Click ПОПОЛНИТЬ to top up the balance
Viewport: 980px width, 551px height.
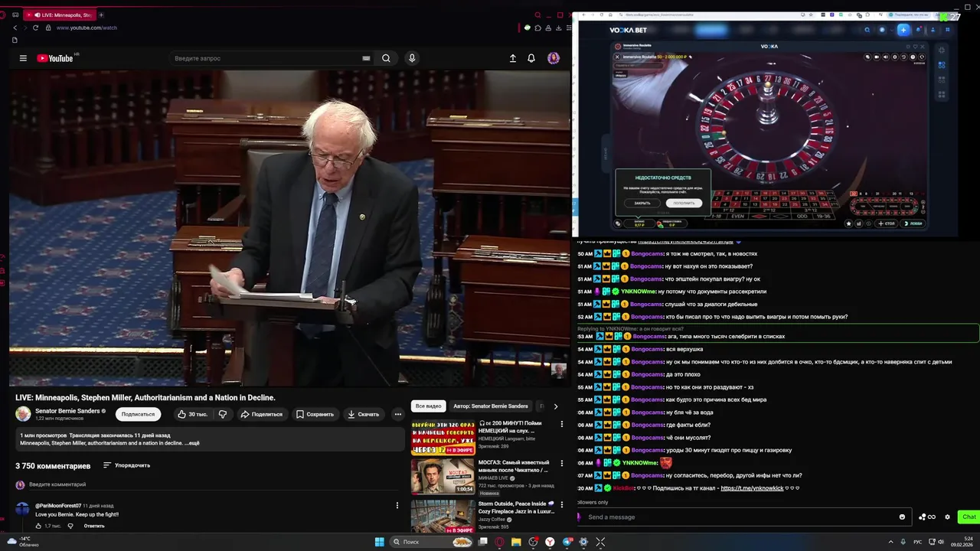pyautogui.click(x=684, y=203)
